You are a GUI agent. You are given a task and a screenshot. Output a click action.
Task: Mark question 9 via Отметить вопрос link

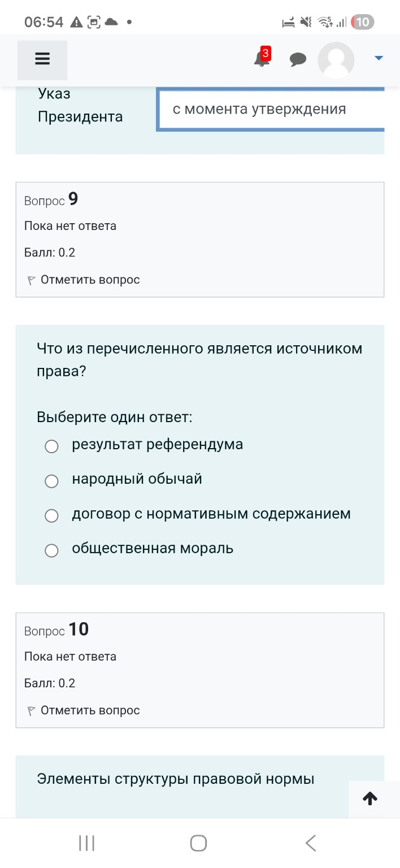tap(90, 279)
